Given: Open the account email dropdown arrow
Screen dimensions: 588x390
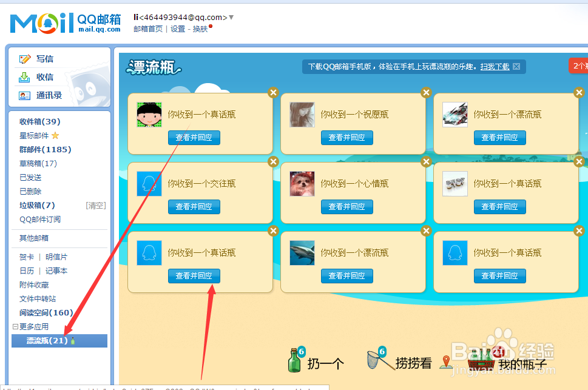Looking at the screenshot, I should 231,17.
